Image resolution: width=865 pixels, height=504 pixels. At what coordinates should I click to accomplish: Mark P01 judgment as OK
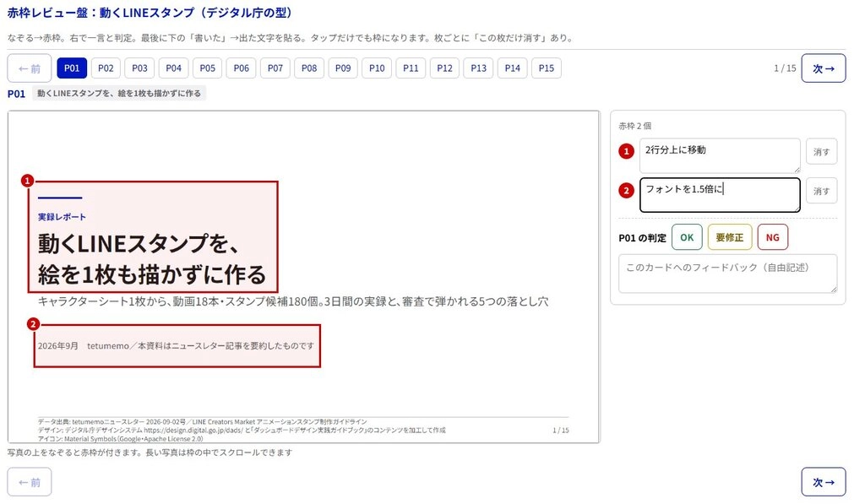[x=687, y=238]
